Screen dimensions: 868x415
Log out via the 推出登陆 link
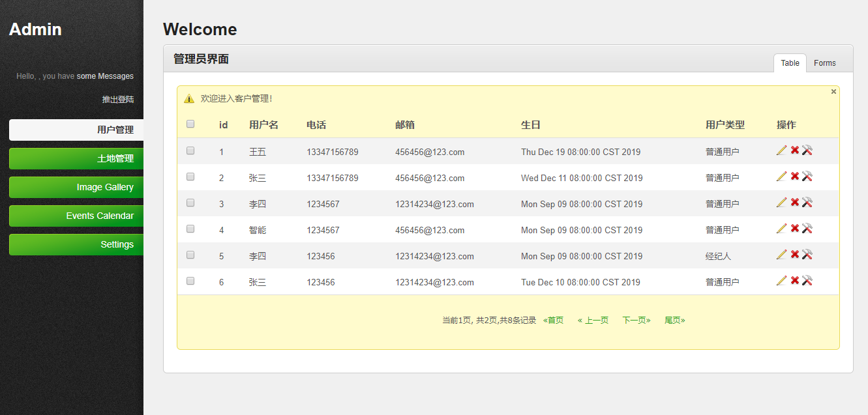coord(118,100)
